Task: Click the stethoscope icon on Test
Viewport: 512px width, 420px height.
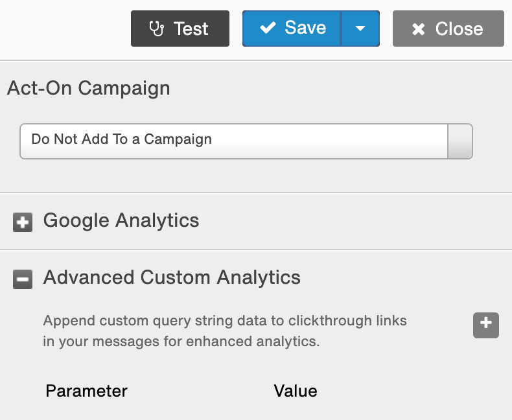Action: (x=157, y=29)
